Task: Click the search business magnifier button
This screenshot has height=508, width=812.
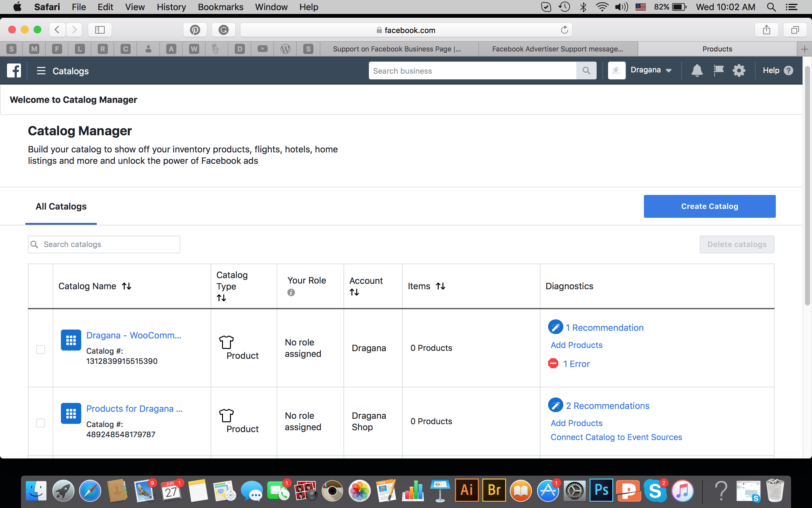Action: (x=586, y=70)
